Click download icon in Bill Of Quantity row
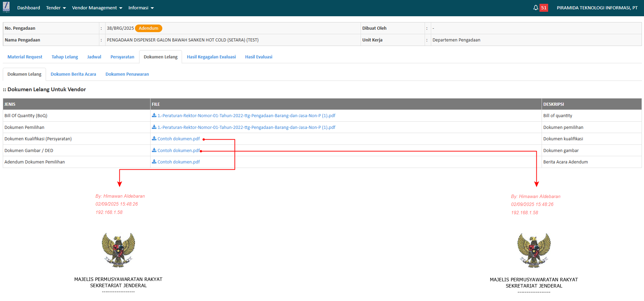The height and width of the screenshot is (301, 644). pyautogui.click(x=154, y=115)
